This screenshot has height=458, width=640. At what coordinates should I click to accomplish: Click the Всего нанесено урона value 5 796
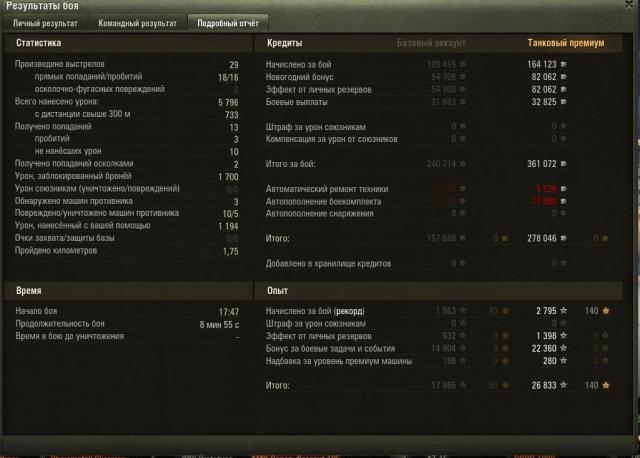coord(228,102)
